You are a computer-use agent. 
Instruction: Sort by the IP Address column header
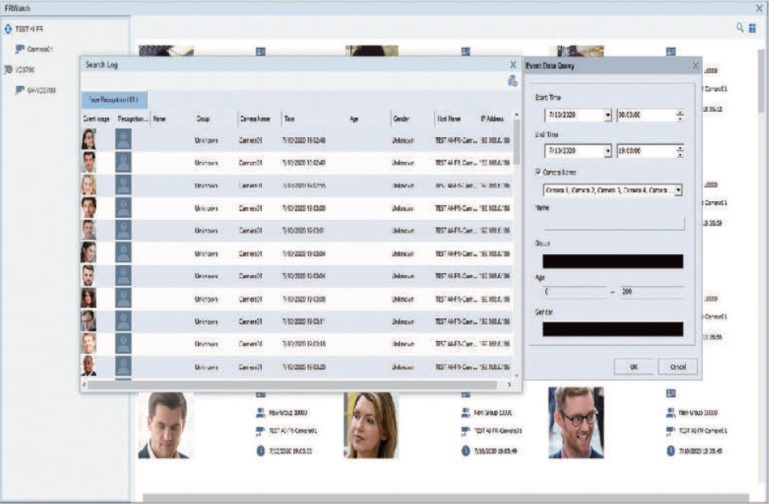click(492, 119)
